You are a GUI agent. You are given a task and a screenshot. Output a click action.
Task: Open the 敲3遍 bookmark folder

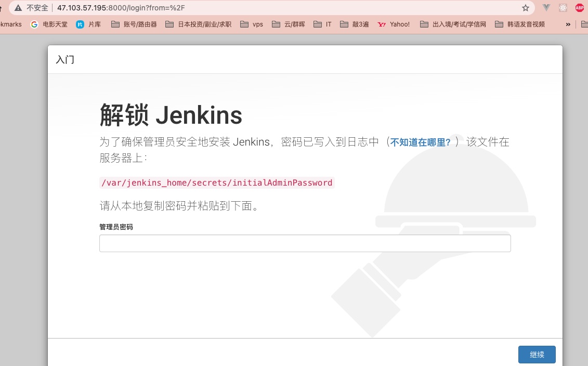click(x=355, y=24)
